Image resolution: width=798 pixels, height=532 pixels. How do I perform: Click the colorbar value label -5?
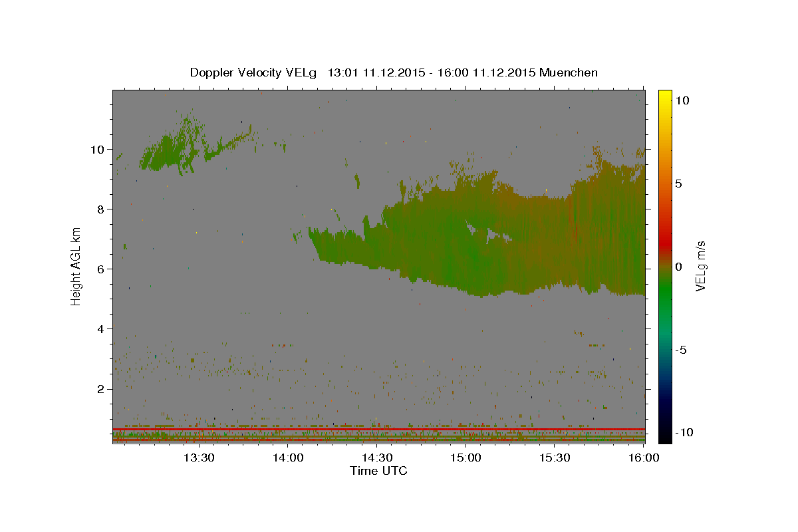(680, 350)
